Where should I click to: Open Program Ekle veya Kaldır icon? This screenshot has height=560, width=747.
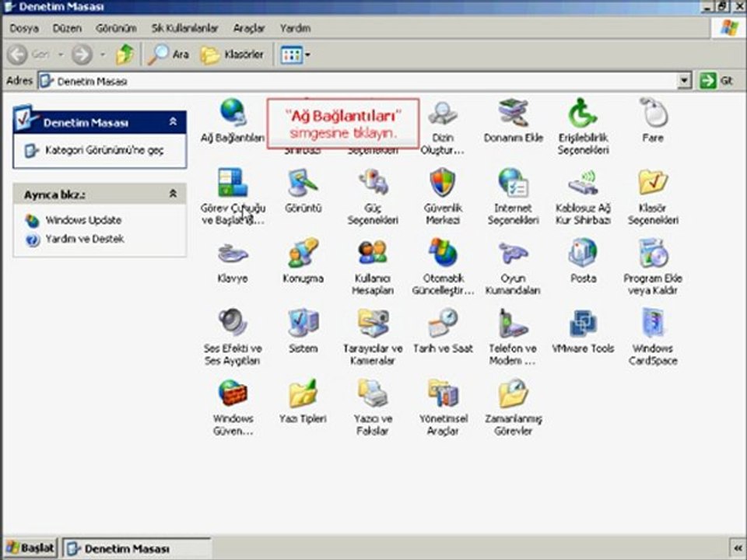(x=653, y=253)
